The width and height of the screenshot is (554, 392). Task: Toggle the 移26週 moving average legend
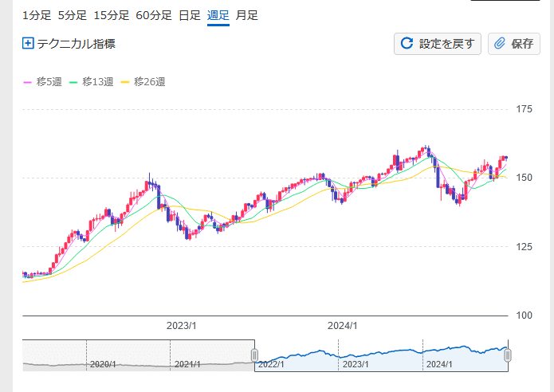click(143, 82)
